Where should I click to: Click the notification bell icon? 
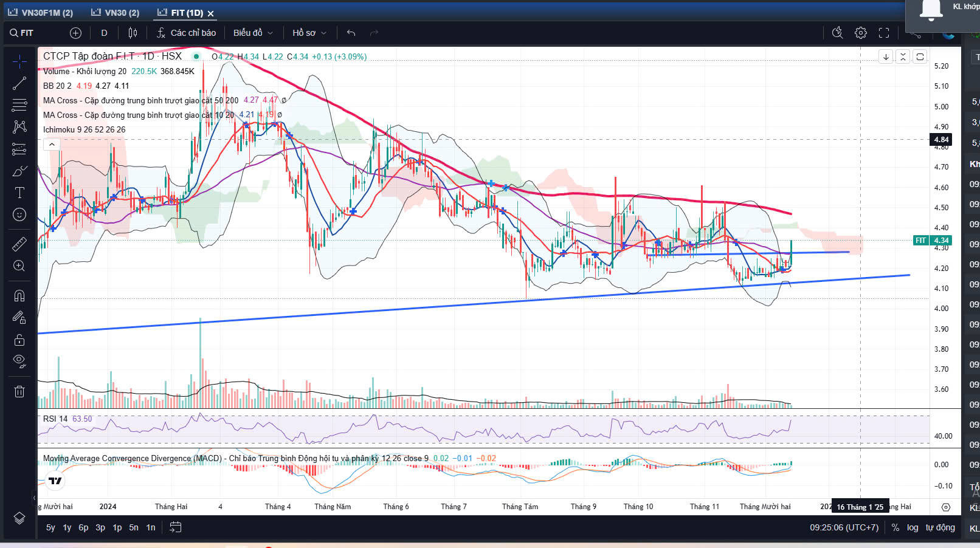[x=931, y=9]
